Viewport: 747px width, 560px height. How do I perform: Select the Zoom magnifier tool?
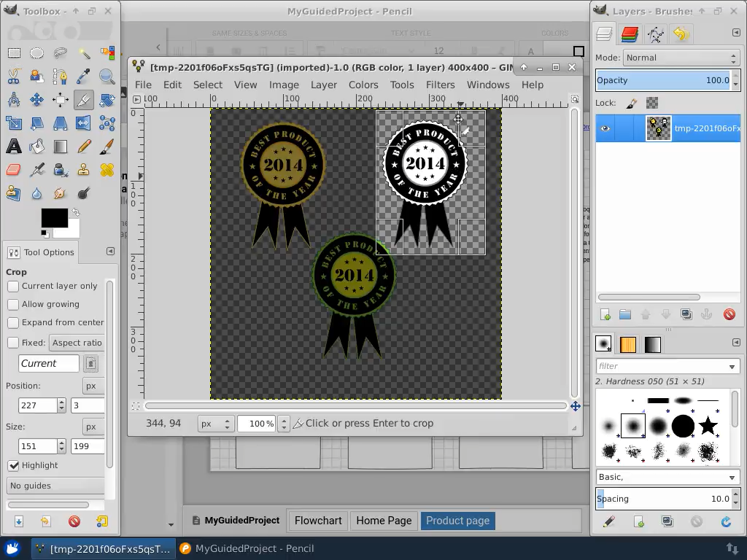coord(107,77)
